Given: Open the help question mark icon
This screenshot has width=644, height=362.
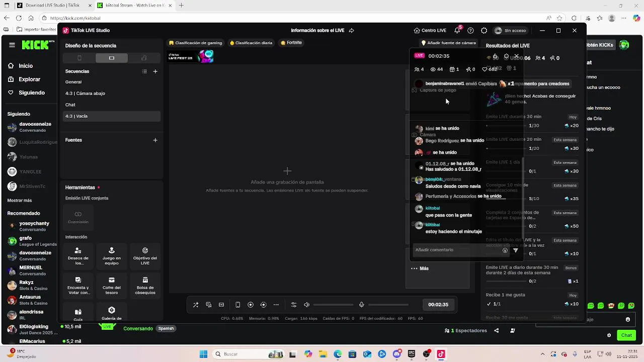Looking at the screenshot, I should (x=470, y=30).
